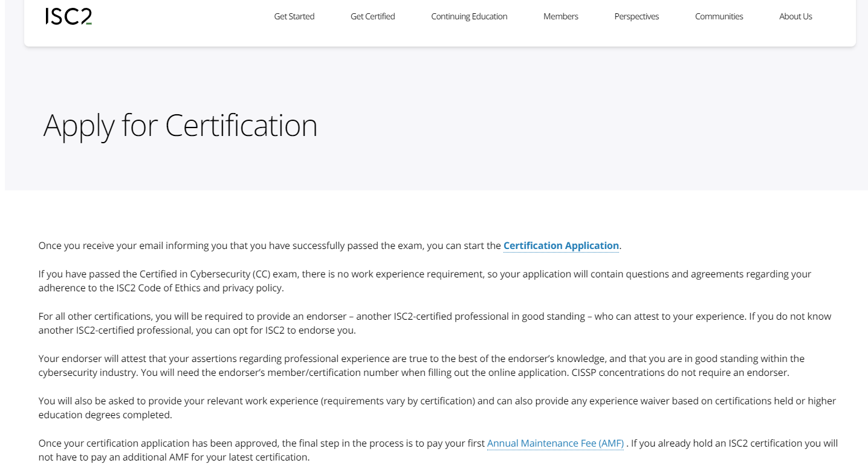Click the paragraph beginning 'For all other certifications'
The width and height of the screenshot is (868, 472).
point(435,323)
